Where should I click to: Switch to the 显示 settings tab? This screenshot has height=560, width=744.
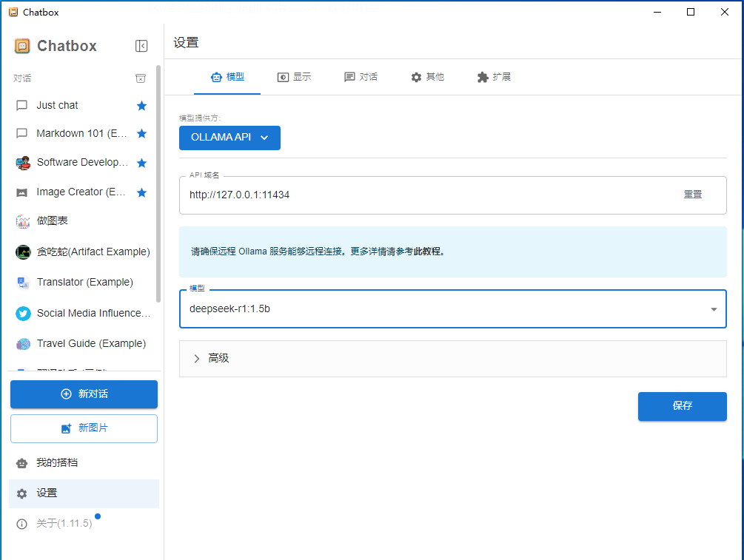(294, 77)
